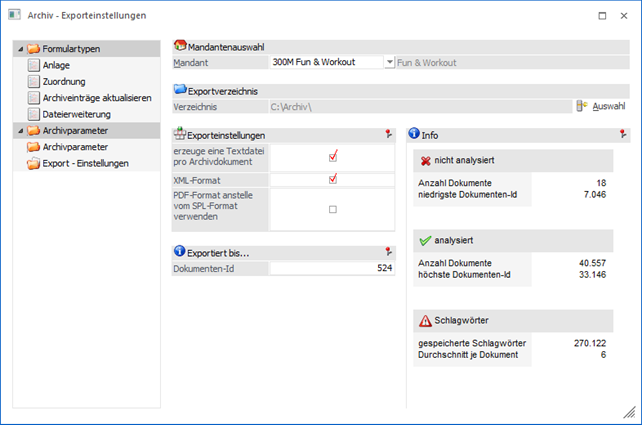Screen dimensions: 642x425
Task: Uncheck 'erzeuge eine Textdatei pro Archivdokument' checkbox
Action: [333, 156]
